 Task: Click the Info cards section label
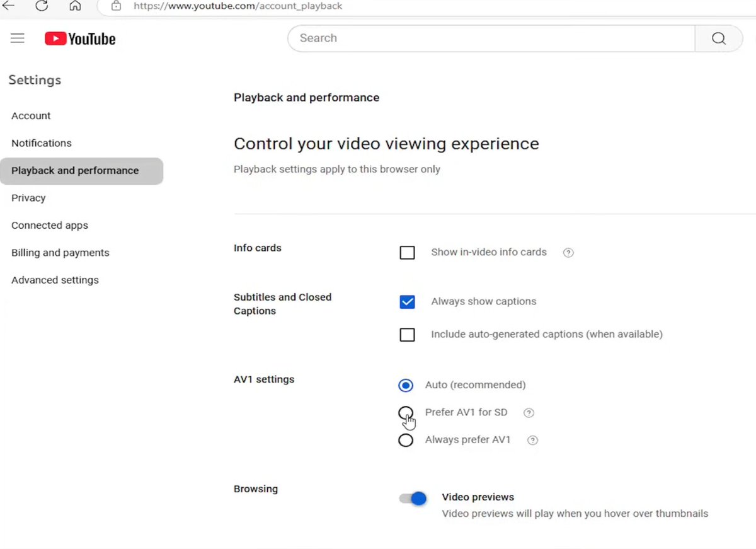click(258, 248)
